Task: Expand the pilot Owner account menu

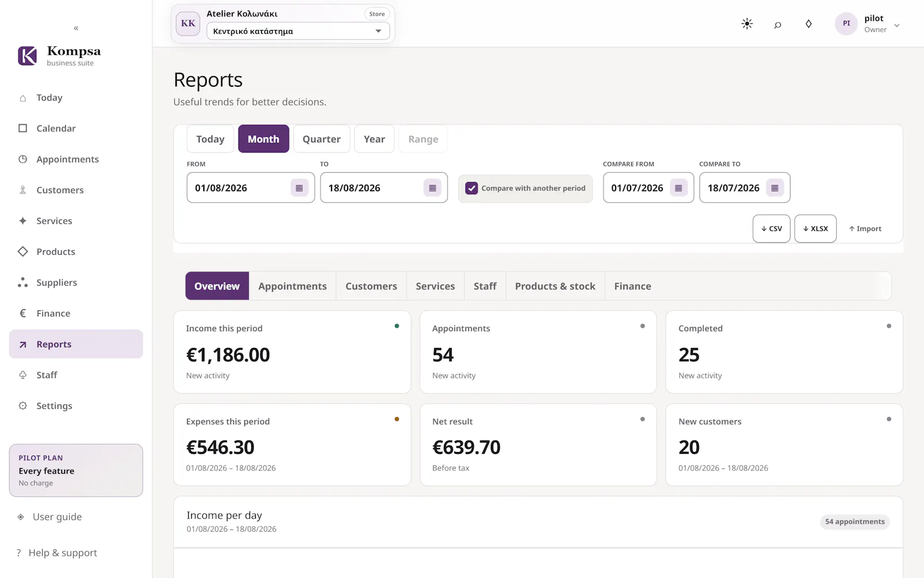Action: click(897, 25)
